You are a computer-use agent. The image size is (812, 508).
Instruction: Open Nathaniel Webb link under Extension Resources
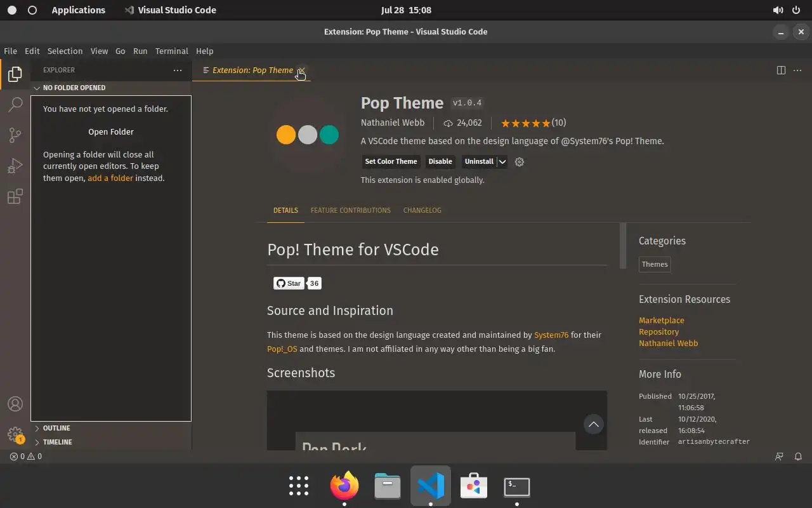tap(669, 344)
